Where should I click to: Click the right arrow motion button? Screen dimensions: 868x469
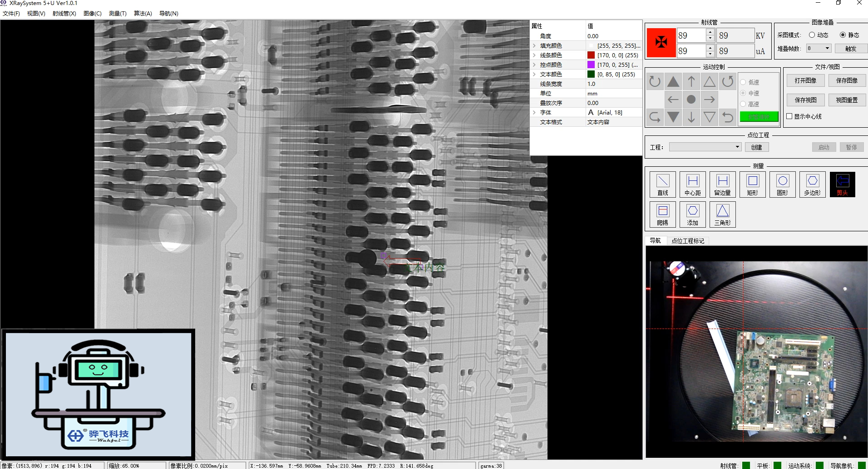click(710, 100)
